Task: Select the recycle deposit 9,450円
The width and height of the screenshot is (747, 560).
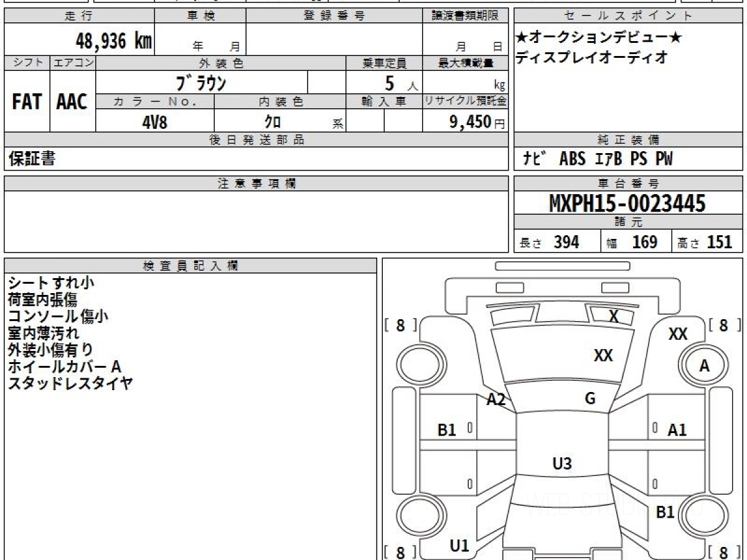Action: click(477, 122)
